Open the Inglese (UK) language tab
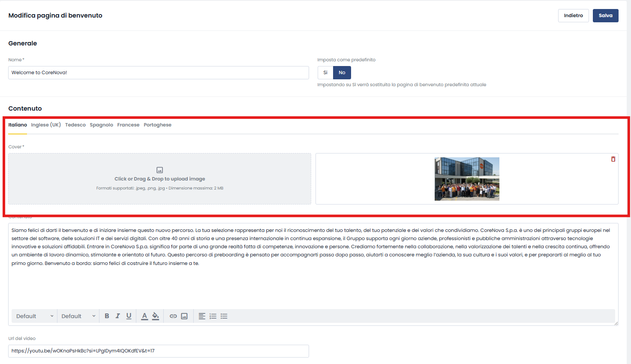The height and width of the screenshot is (364, 631). point(46,125)
